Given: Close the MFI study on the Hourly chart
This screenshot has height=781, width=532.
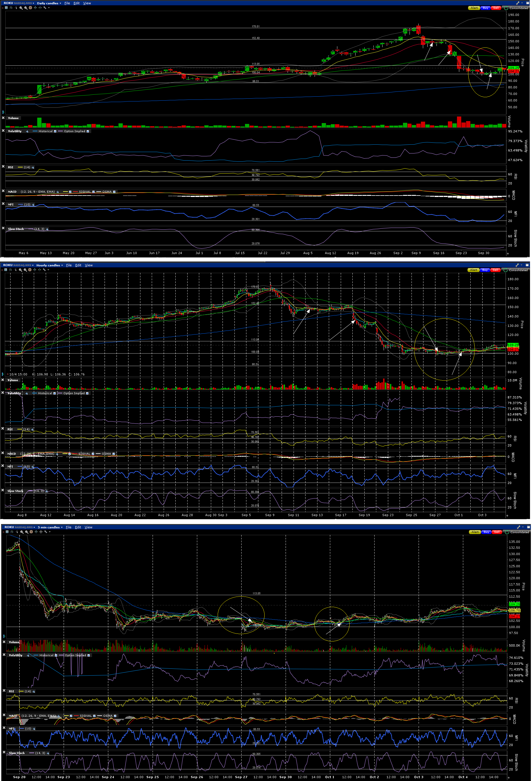Looking at the screenshot, I should click(x=3, y=466).
